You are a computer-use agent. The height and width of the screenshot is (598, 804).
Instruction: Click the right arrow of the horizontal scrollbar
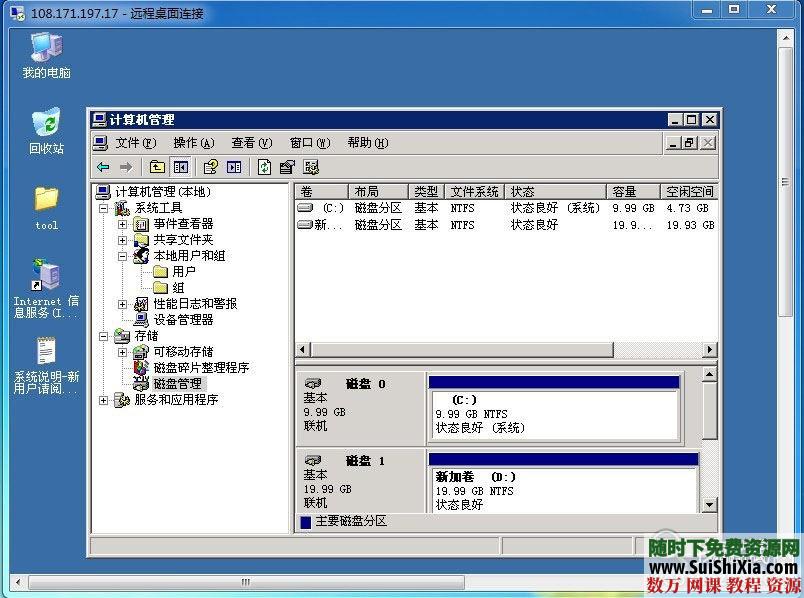708,350
